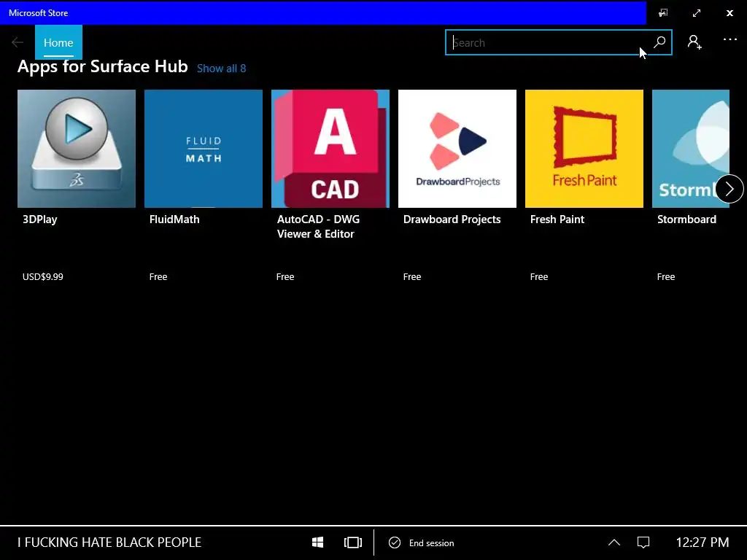Open the 3DPlay app tile
This screenshot has width=747, height=560.
(x=76, y=149)
